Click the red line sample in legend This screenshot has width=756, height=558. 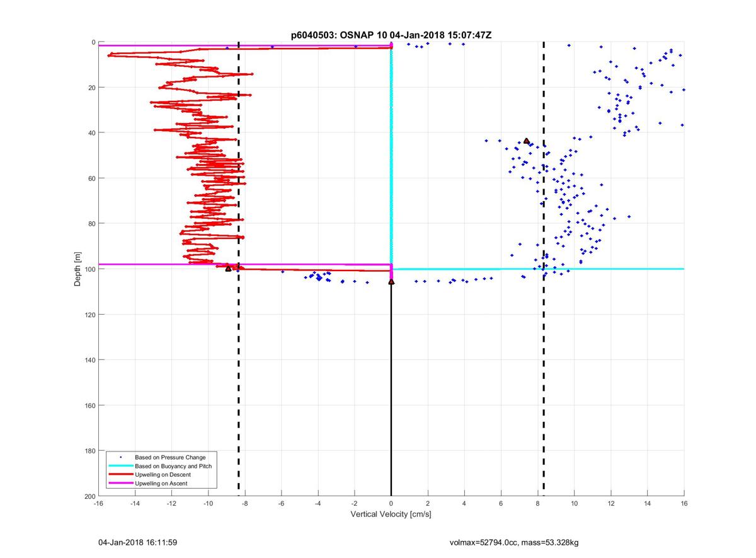pyautogui.click(x=120, y=475)
